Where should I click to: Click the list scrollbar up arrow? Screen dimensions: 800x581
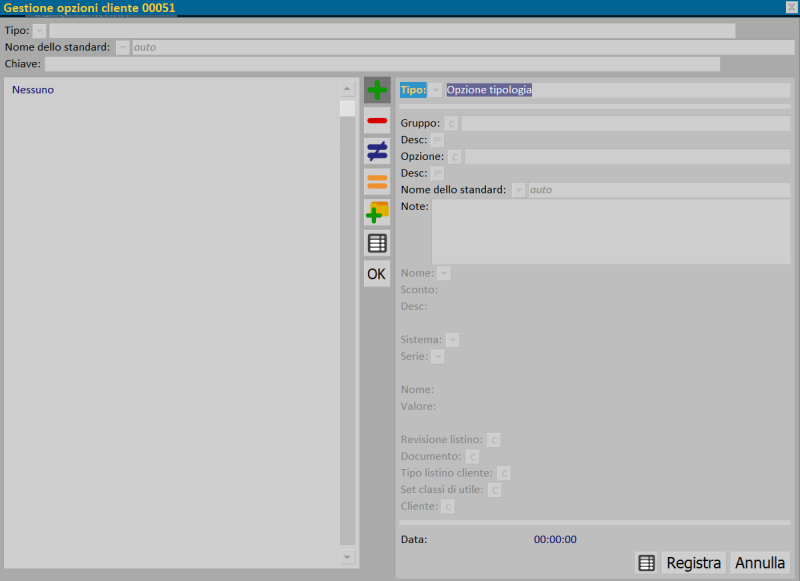[x=347, y=89]
